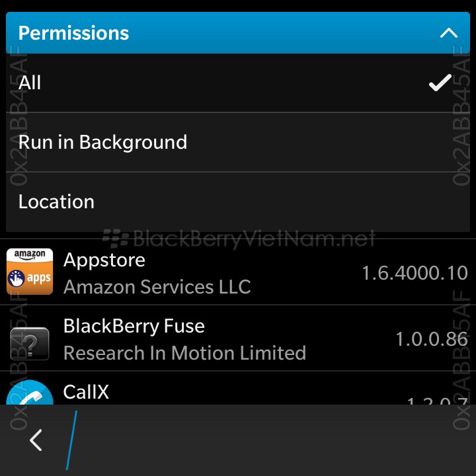Choose the Location filter option
Viewport: 476px width, 476px height.
(x=238, y=202)
